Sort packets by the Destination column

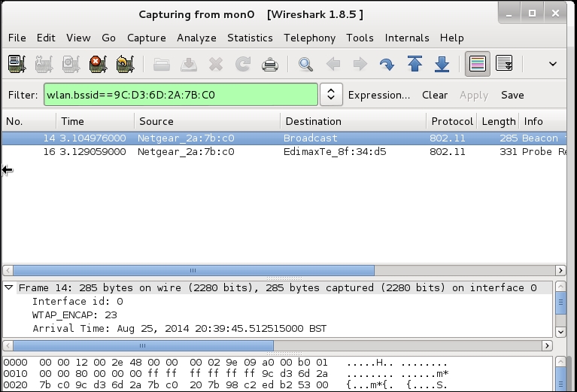tap(354, 121)
